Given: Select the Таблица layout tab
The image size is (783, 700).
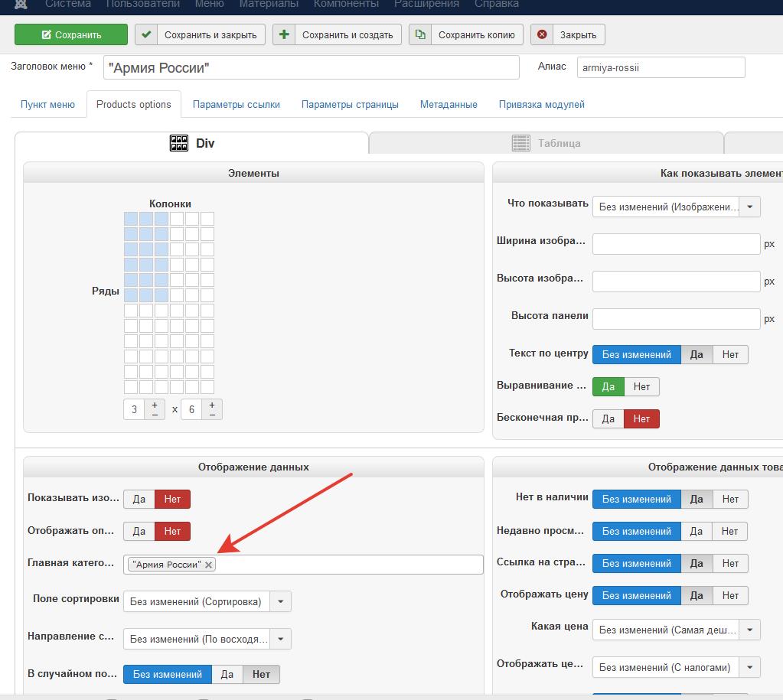Looking at the screenshot, I should pyautogui.click(x=546, y=143).
